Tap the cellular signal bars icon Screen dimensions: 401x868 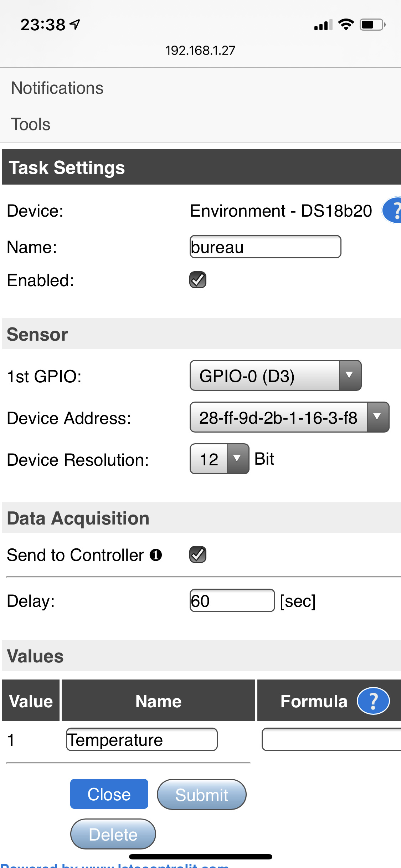tap(323, 25)
